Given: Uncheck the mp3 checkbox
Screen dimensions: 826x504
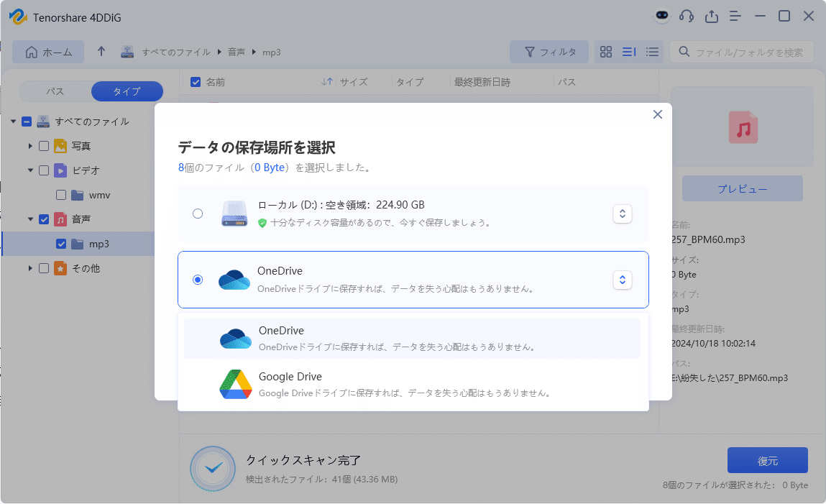Looking at the screenshot, I should tap(61, 244).
